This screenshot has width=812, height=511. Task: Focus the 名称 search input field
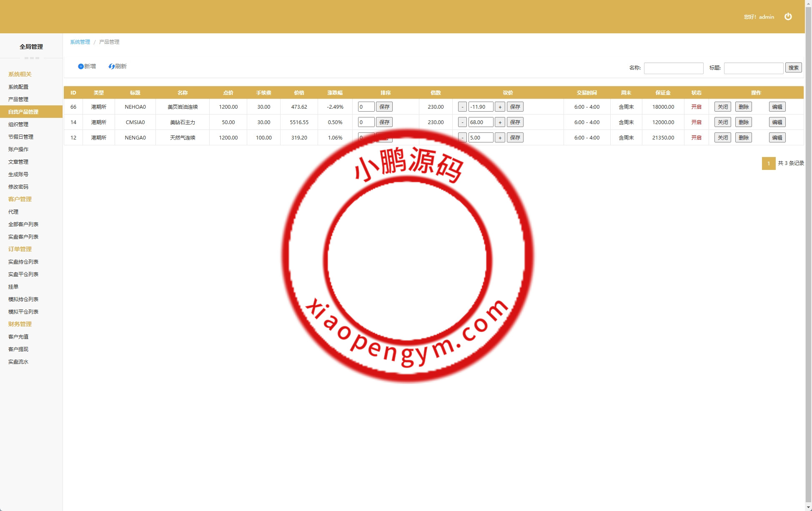(673, 68)
